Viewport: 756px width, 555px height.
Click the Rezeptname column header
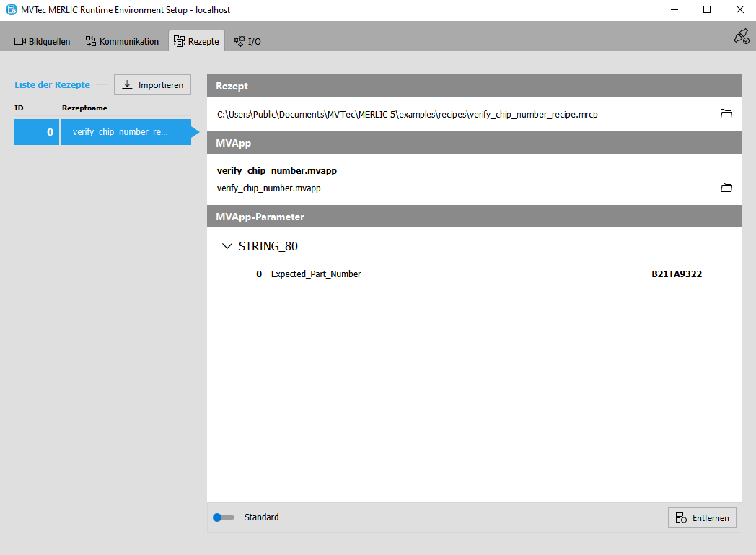click(x=84, y=108)
